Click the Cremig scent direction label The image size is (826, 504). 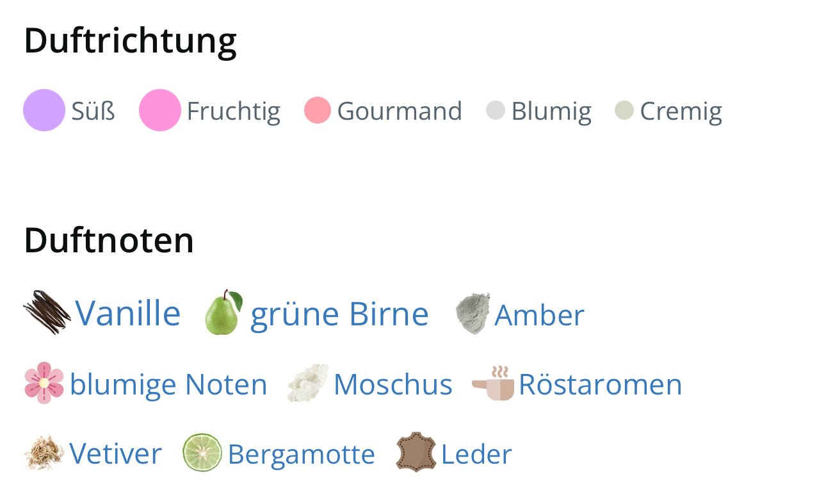681,111
